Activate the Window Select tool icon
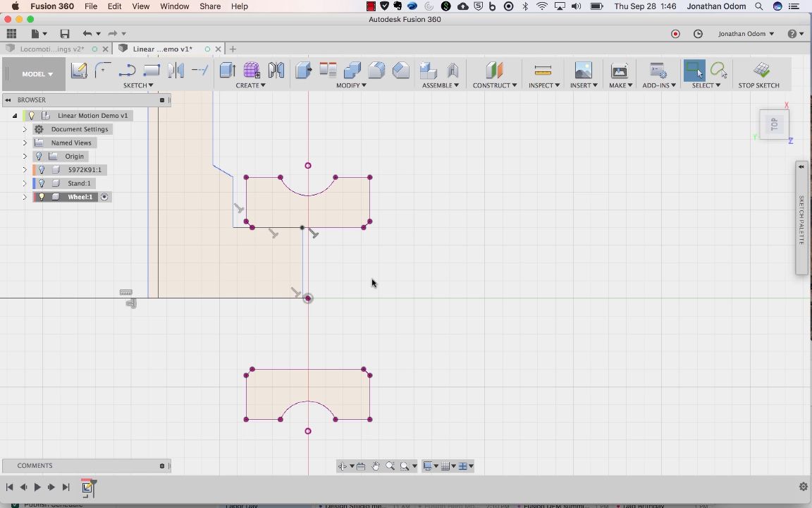This screenshot has width=812, height=508. tap(694, 71)
